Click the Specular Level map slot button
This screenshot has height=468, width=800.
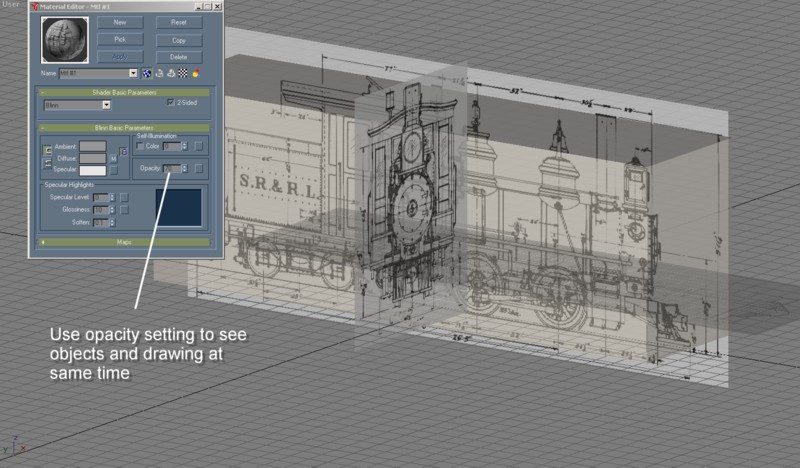[x=124, y=197]
